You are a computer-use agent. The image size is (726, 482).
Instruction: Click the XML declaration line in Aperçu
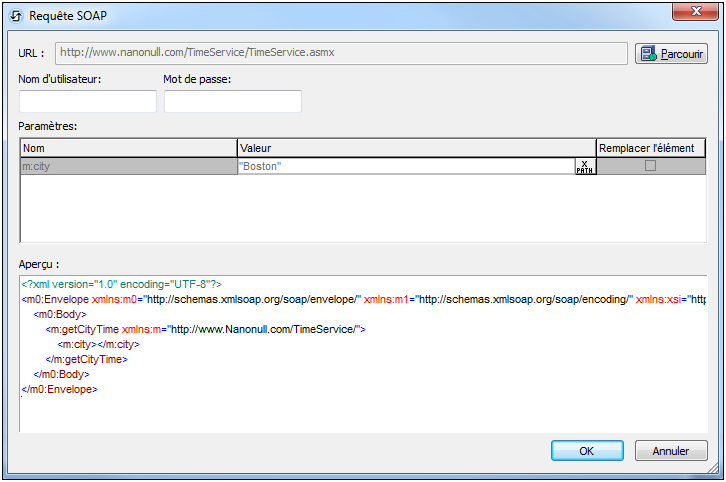tap(121, 284)
